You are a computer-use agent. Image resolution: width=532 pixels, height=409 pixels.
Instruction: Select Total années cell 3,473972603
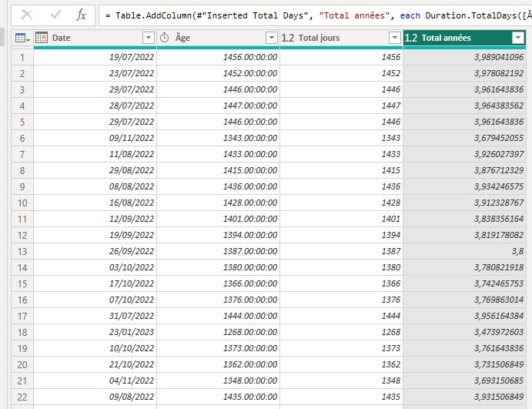464,332
